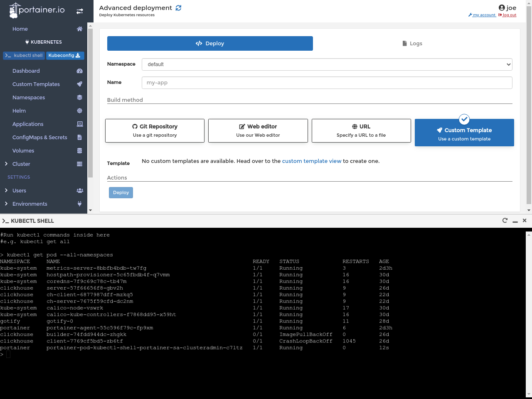
Task: Click the Name input field
Action: click(327, 83)
